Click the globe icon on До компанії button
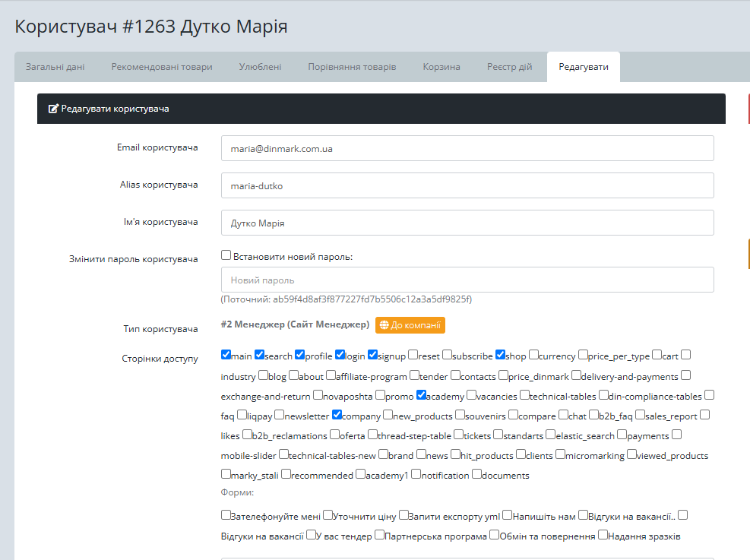 (x=384, y=325)
